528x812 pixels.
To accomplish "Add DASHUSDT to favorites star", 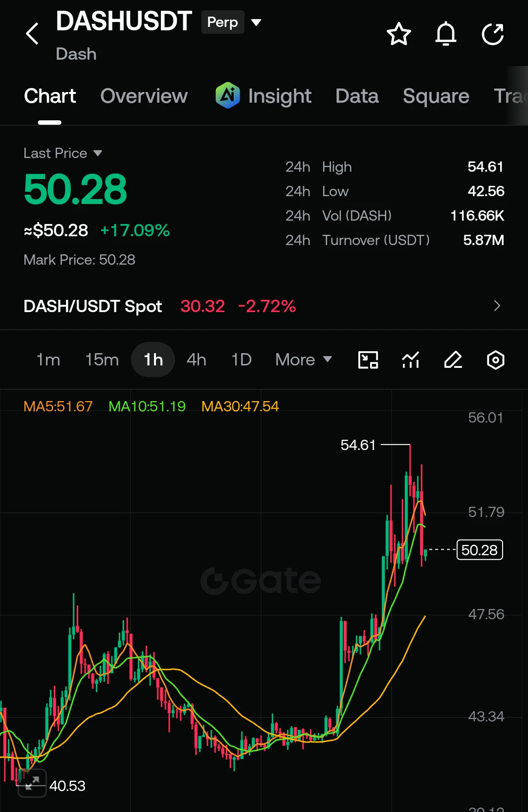I will click(x=399, y=34).
